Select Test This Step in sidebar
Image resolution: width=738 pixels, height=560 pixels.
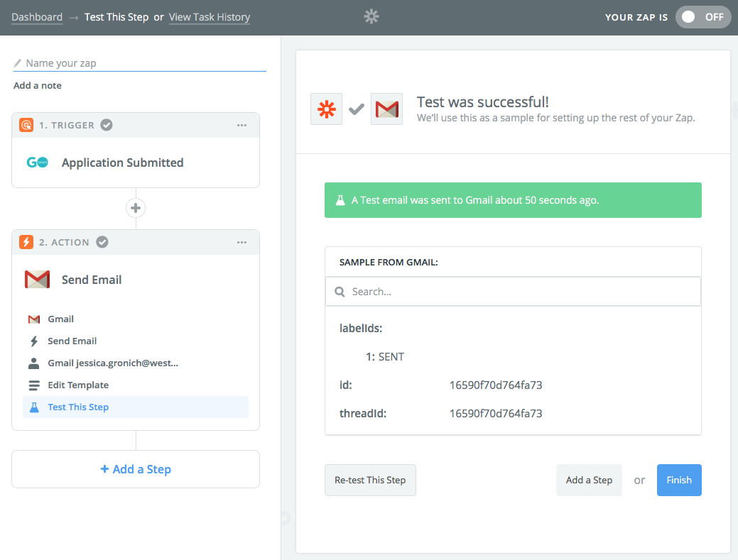coord(78,407)
